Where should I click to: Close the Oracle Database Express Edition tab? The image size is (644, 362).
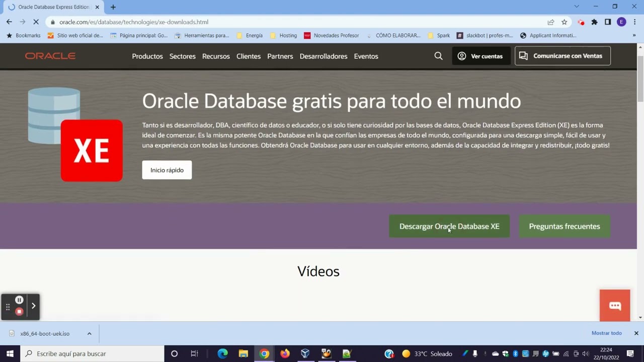tap(97, 7)
